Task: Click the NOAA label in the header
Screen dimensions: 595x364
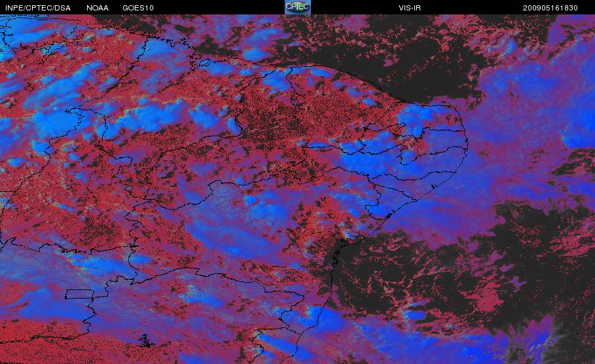Action: tap(98, 8)
